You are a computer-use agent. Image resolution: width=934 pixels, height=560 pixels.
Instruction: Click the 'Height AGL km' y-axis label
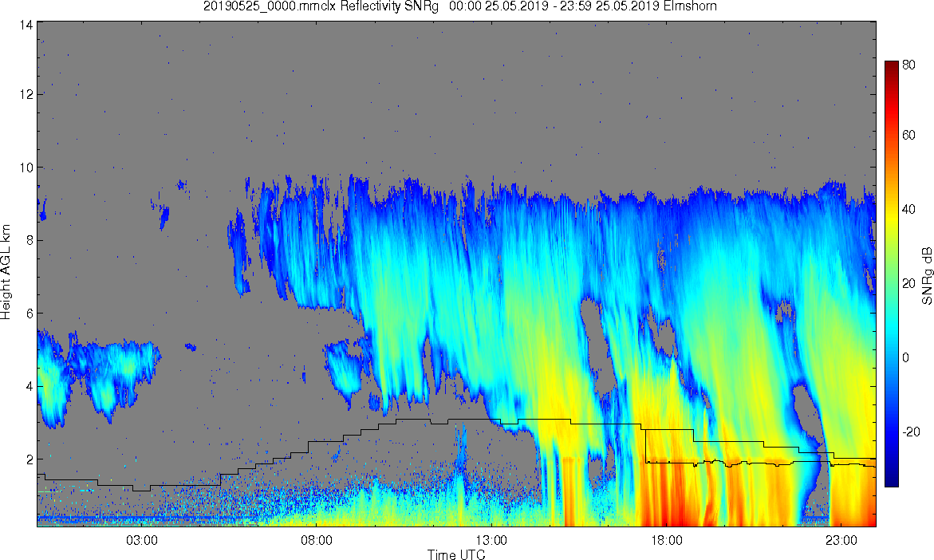(6, 272)
